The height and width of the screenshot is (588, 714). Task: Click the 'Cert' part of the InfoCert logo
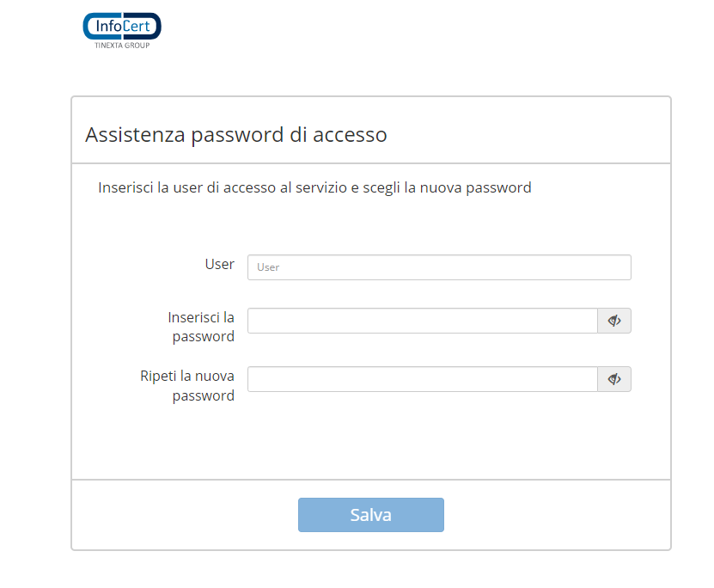[139, 26]
